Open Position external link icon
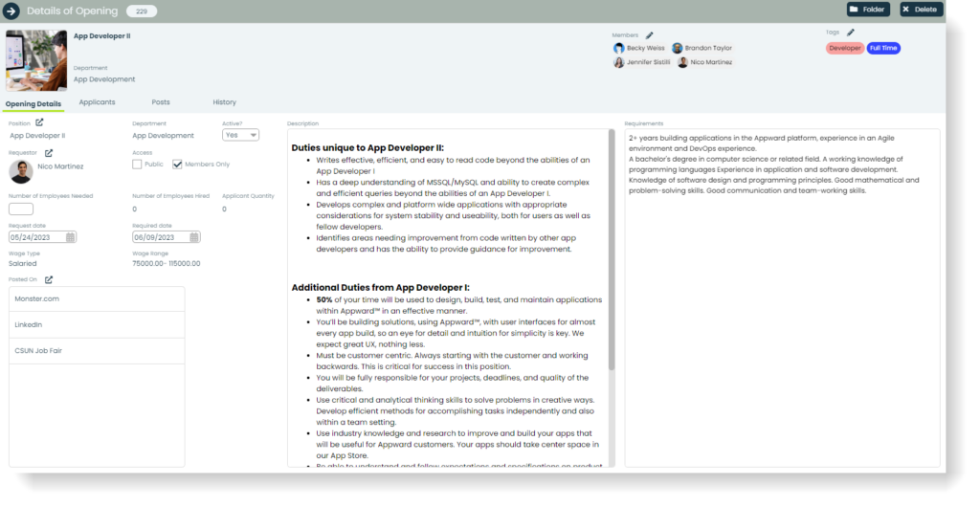Image resolution: width=980 pixels, height=507 pixels. click(39, 122)
